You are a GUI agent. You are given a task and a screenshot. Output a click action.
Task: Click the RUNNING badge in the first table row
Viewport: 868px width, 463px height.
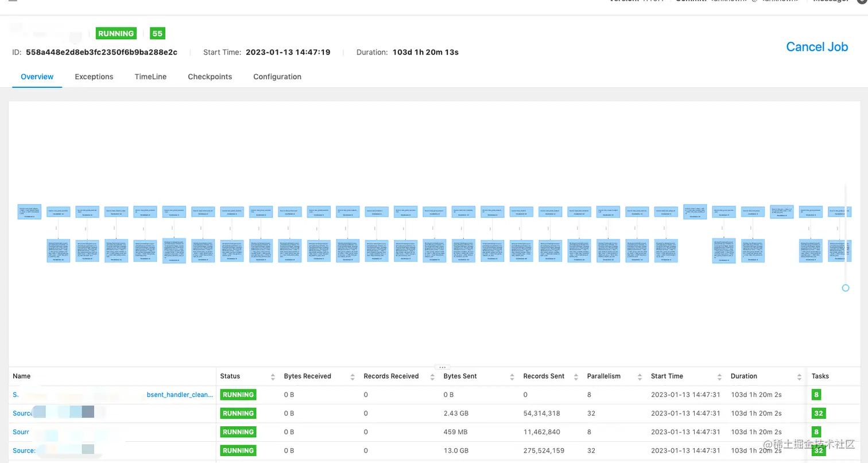click(238, 395)
